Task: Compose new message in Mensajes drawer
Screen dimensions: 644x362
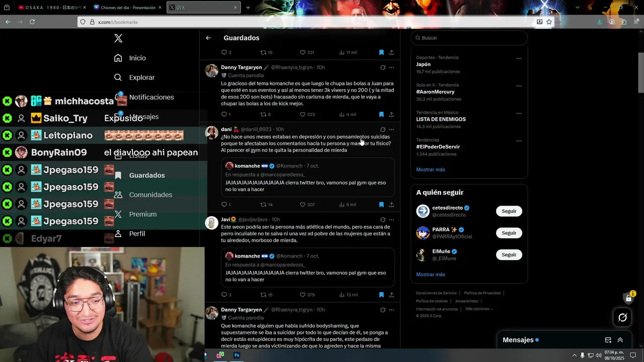Action: coord(608,340)
